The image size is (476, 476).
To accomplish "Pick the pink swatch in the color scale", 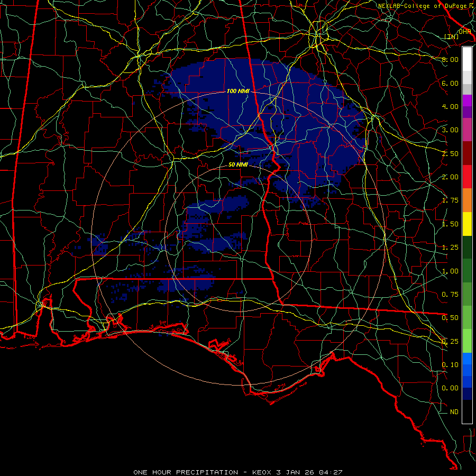I will [x=467, y=130].
